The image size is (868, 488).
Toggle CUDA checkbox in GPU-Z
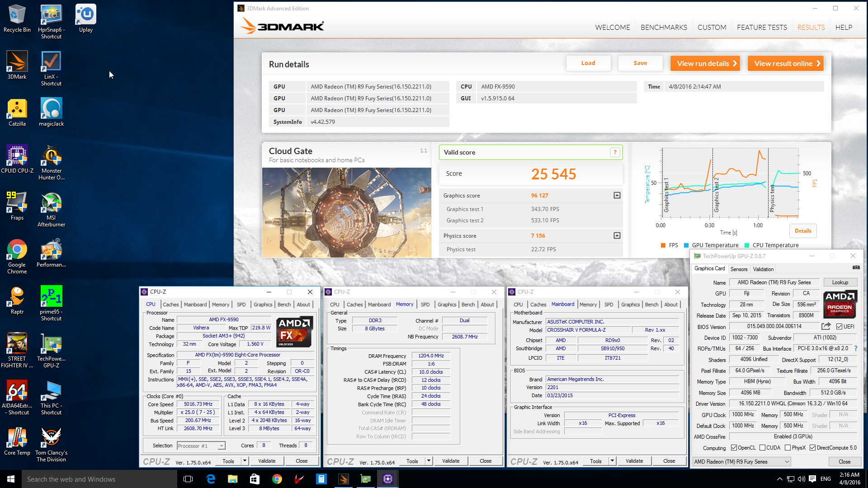[762, 448]
